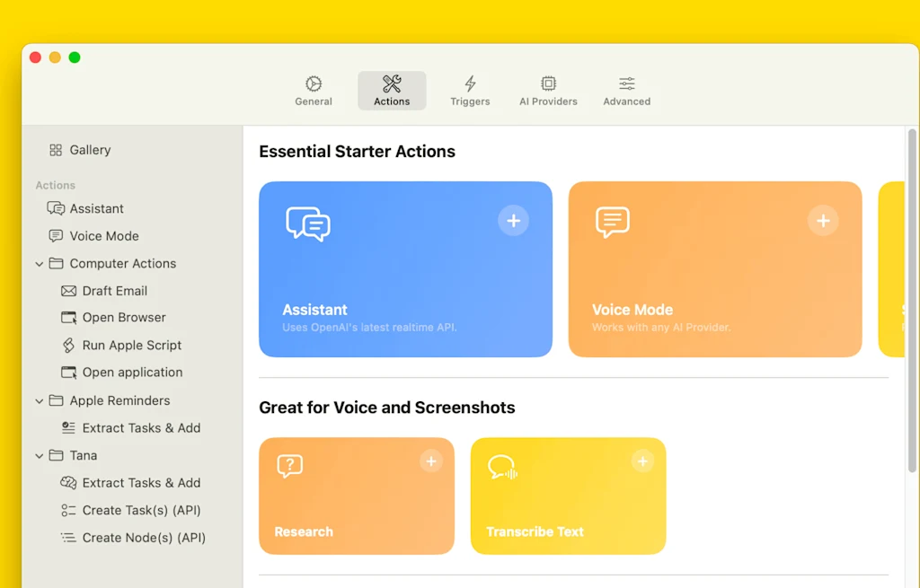The width and height of the screenshot is (920, 588).
Task: Open the General settings tab
Action: tap(314, 91)
